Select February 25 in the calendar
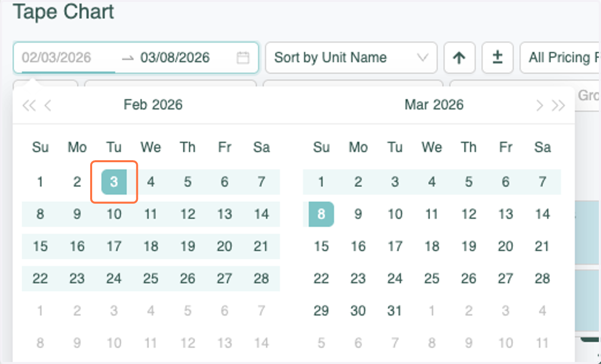601x364 pixels. (x=151, y=278)
